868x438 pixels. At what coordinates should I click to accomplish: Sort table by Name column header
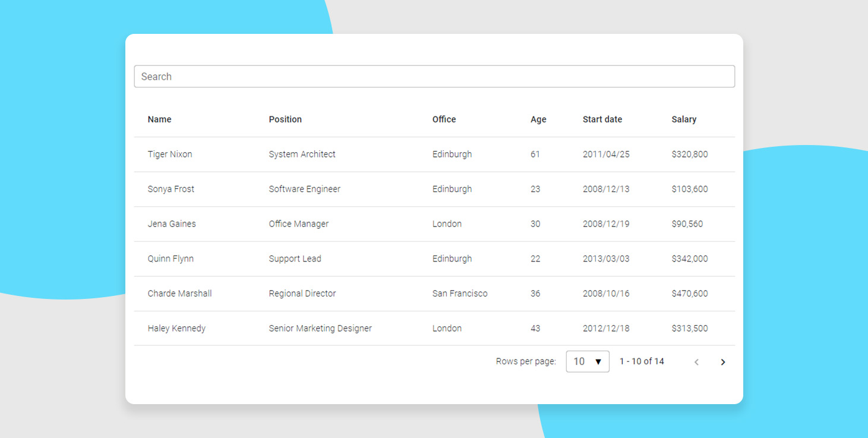(159, 119)
